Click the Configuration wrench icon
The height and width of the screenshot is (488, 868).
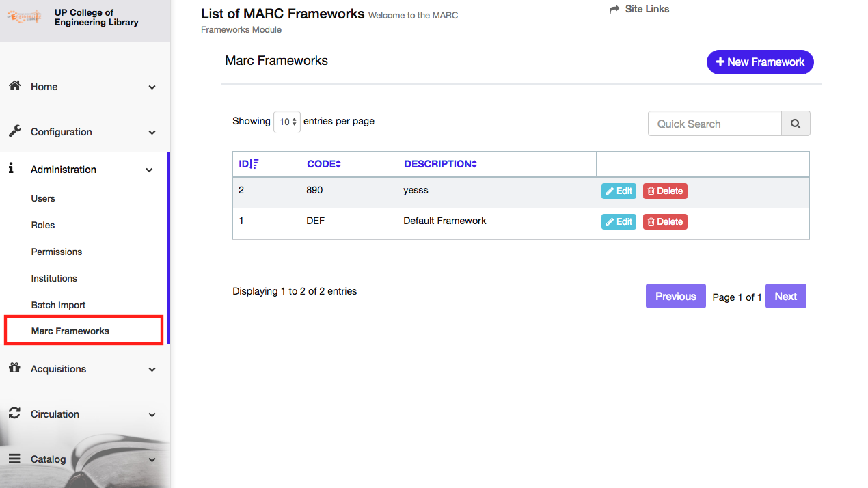(14, 131)
